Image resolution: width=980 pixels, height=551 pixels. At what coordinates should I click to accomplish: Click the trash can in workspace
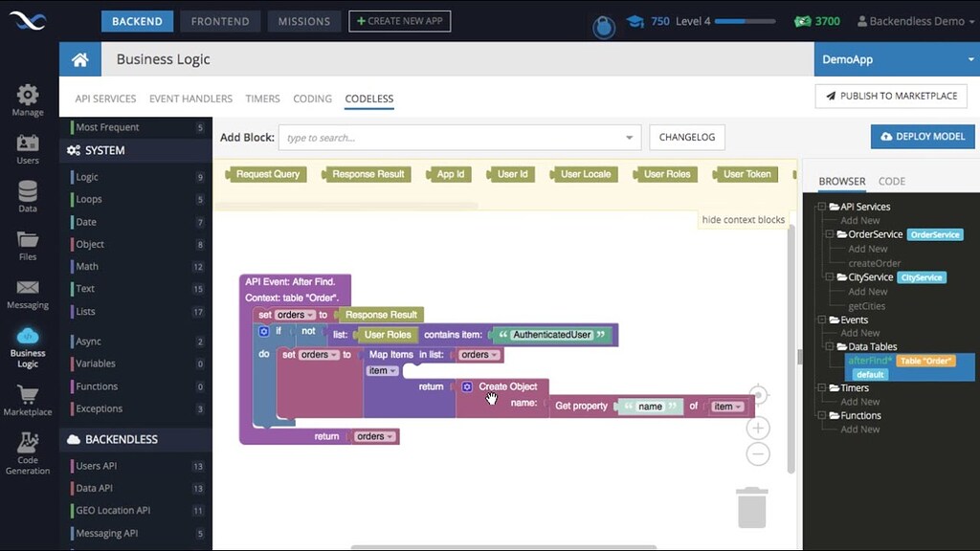[752, 507]
